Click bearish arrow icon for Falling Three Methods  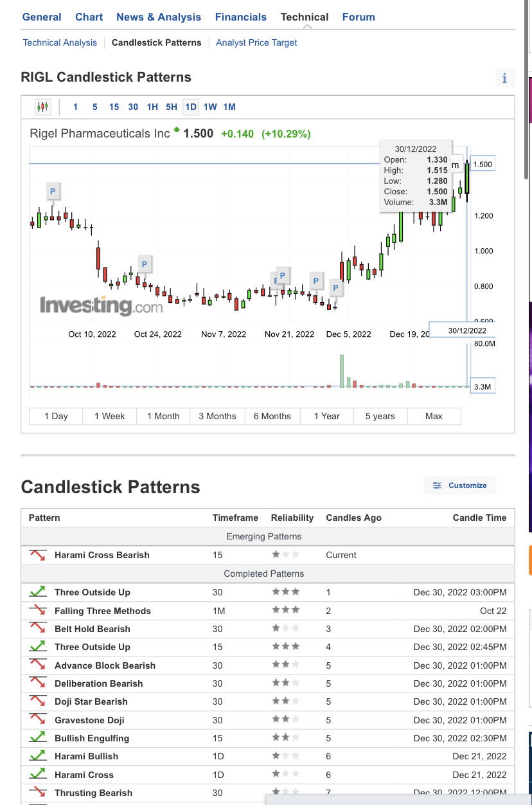[37, 611]
